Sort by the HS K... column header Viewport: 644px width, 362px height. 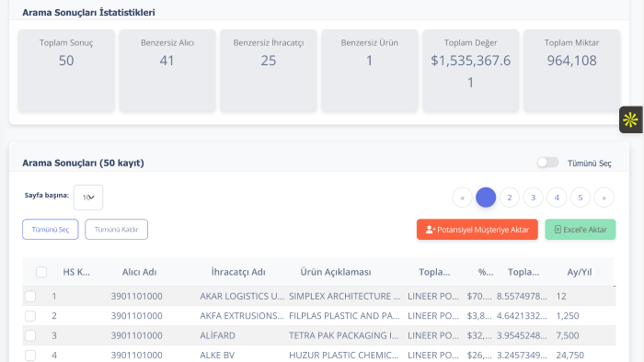[x=76, y=272]
